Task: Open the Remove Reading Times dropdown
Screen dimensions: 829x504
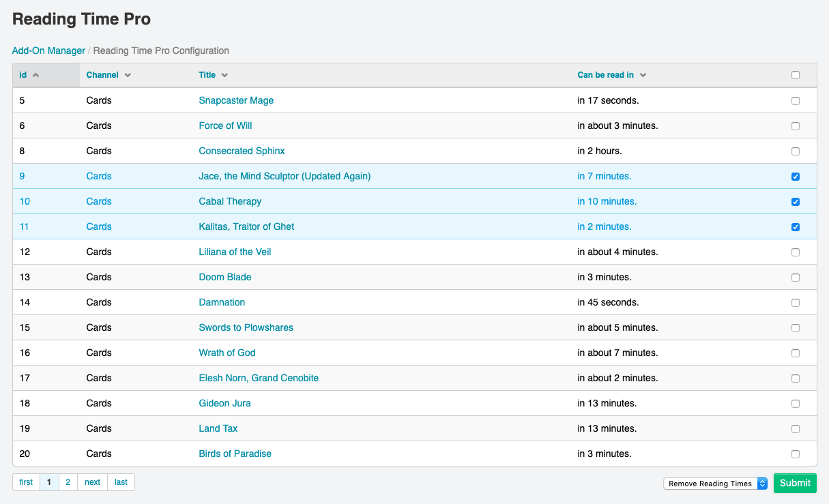Action: click(x=716, y=484)
